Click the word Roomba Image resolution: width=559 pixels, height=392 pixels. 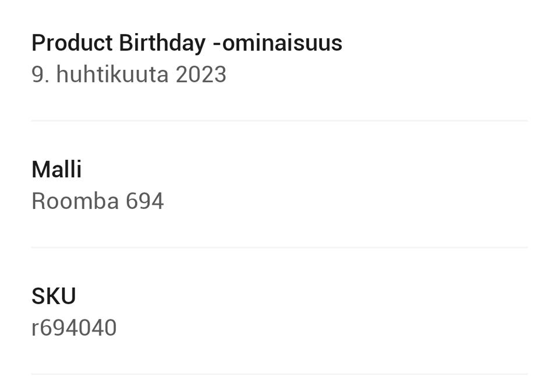tap(75, 201)
